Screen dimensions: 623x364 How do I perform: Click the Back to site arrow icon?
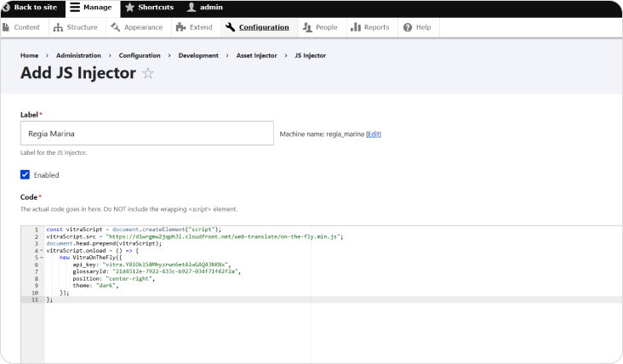(x=6, y=8)
